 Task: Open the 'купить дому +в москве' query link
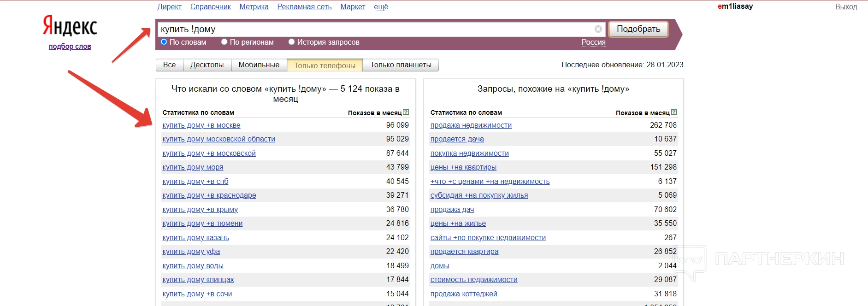201,125
